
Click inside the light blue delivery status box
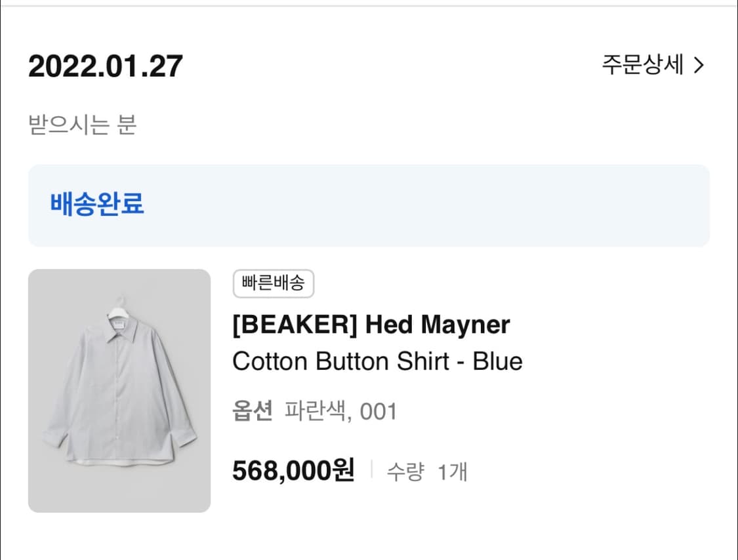pos(459,206)
